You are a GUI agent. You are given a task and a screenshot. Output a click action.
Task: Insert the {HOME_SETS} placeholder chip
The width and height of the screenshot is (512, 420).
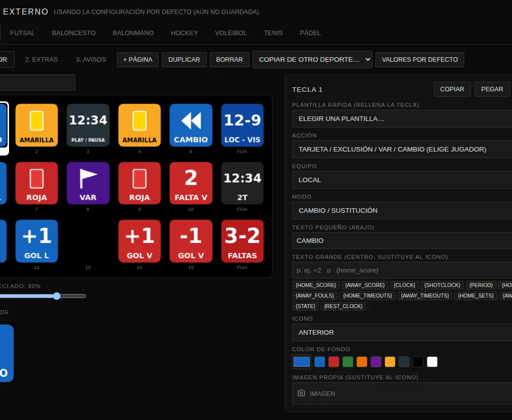(476, 296)
